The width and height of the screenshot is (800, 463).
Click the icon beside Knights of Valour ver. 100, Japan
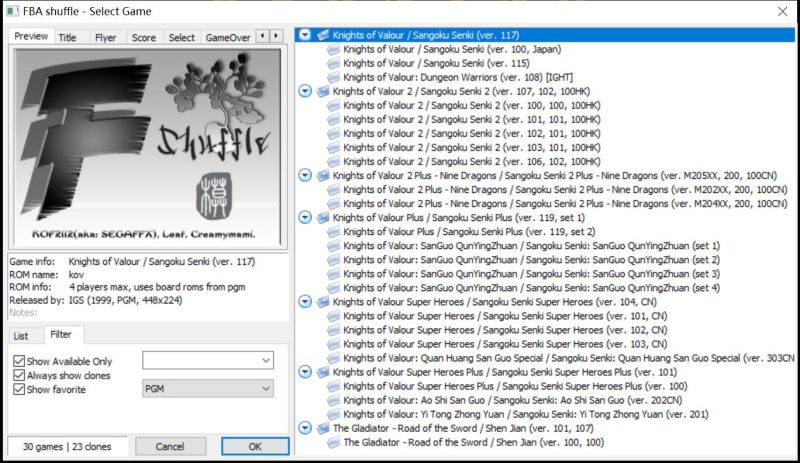click(x=333, y=50)
